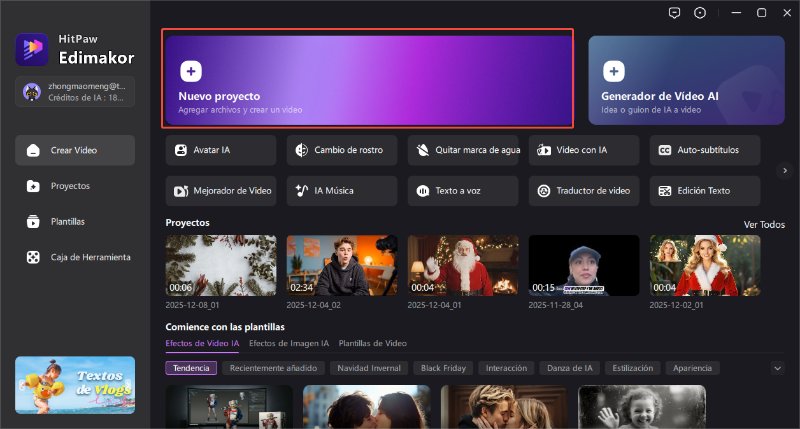Click the 2025-11-28_04 project name

[556, 305]
